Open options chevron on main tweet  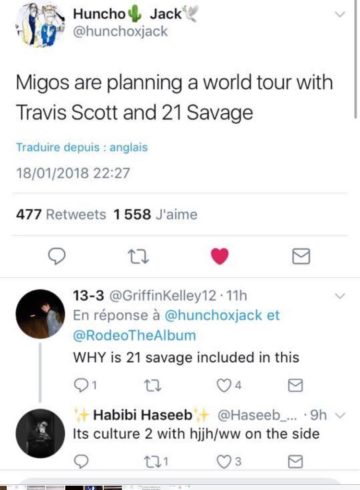coord(340,14)
